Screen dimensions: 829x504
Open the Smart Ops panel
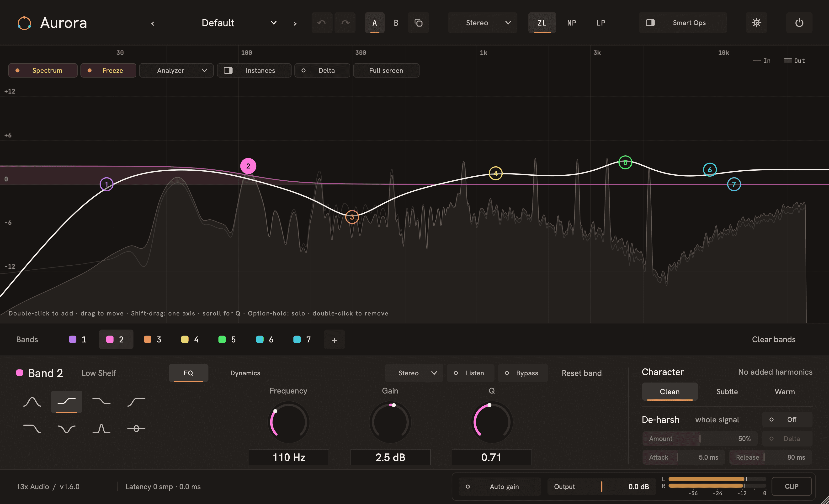click(683, 23)
